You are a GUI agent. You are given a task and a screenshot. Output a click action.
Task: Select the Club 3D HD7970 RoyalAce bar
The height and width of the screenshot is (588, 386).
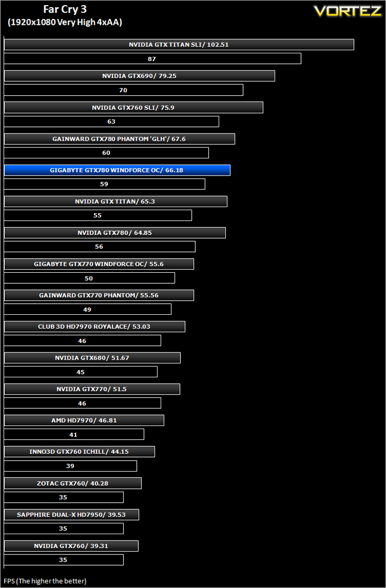(x=95, y=327)
